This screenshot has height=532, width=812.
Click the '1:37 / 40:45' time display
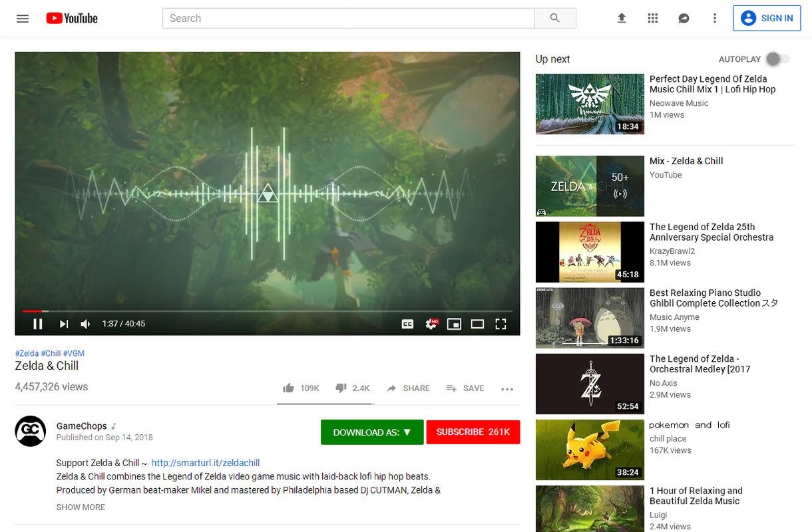(124, 324)
